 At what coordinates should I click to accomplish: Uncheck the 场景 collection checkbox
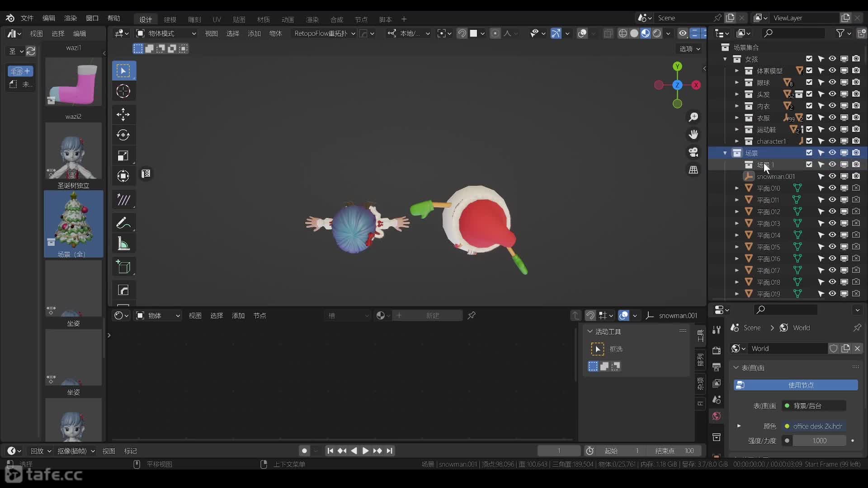[809, 153]
